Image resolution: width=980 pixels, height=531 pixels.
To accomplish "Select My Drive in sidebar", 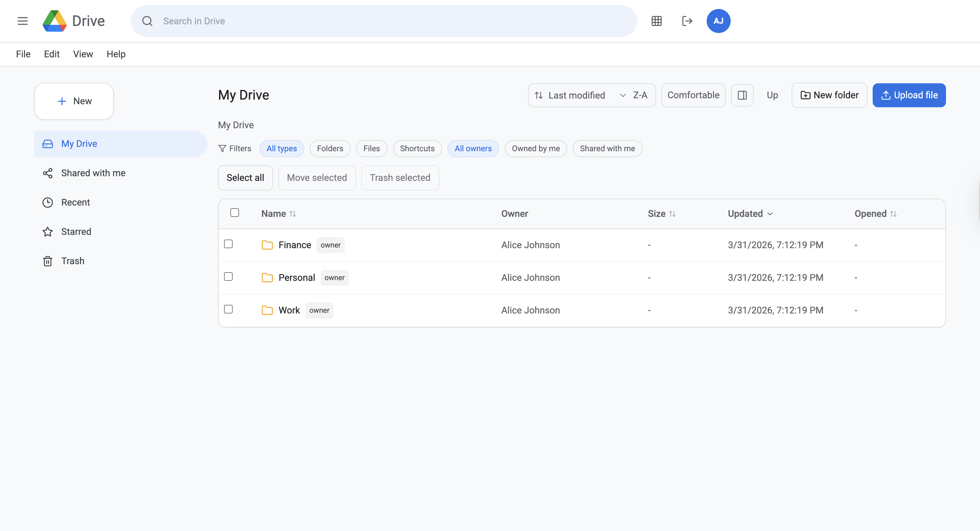I will tap(120, 144).
